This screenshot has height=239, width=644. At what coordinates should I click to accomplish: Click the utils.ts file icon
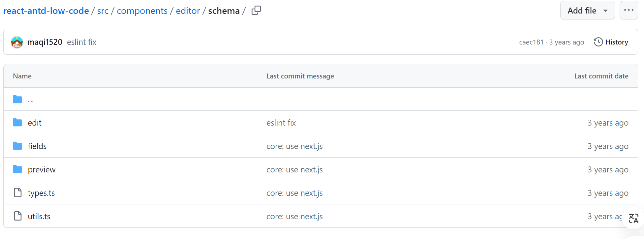[x=18, y=216]
